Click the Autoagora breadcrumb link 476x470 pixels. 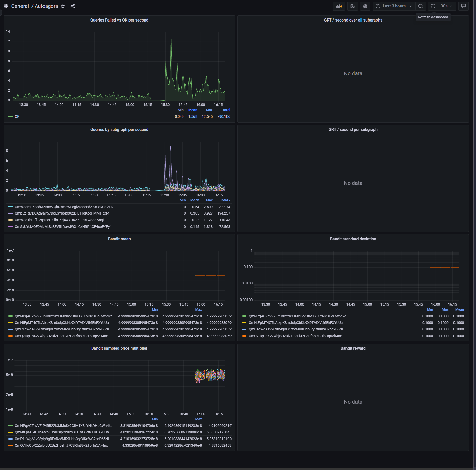point(47,6)
